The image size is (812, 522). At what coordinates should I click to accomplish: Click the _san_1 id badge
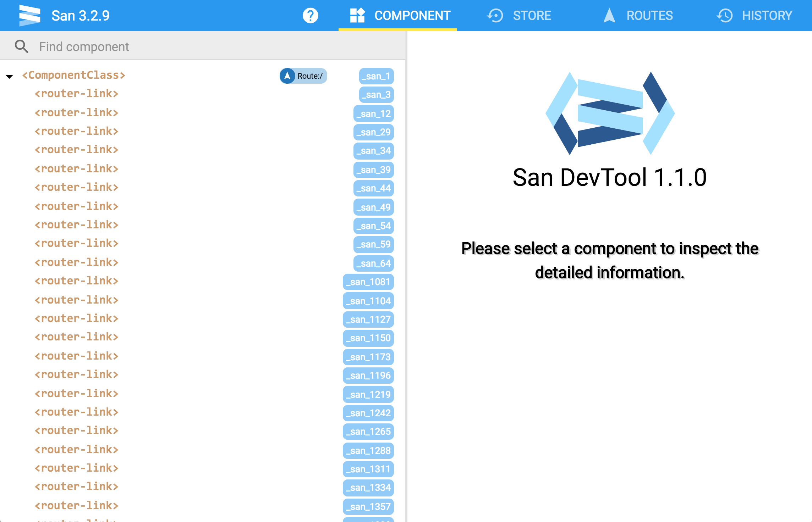click(377, 76)
